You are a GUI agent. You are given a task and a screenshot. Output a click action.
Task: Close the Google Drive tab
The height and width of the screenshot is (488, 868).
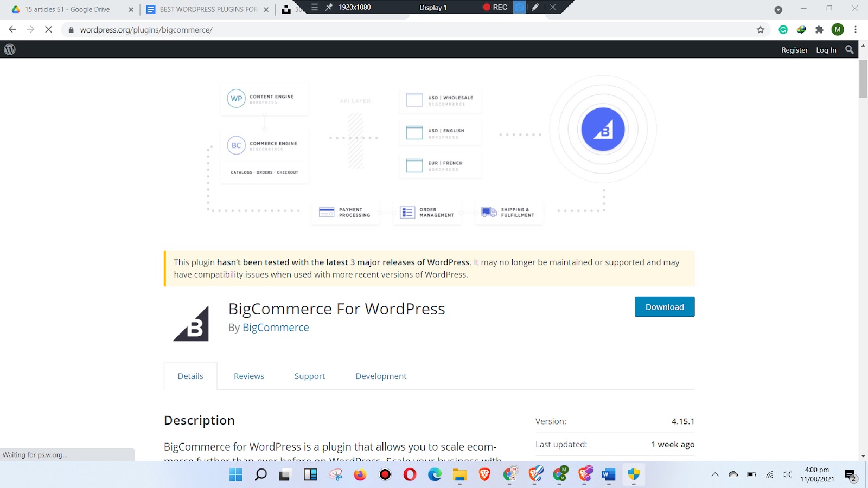tap(131, 9)
